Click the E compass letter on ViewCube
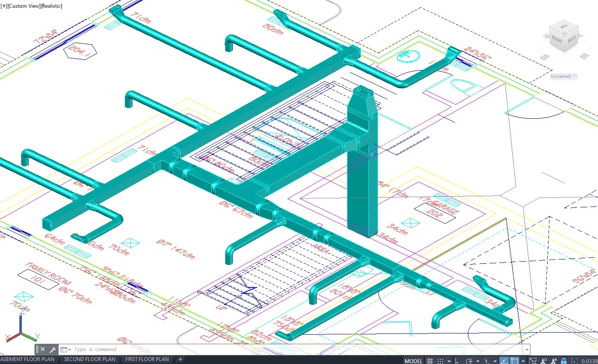 [584, 56]
